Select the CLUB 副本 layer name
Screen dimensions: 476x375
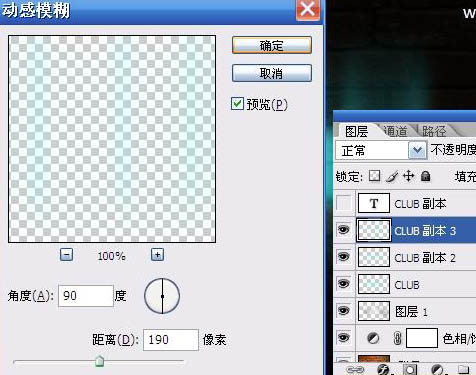coord(420,204)
